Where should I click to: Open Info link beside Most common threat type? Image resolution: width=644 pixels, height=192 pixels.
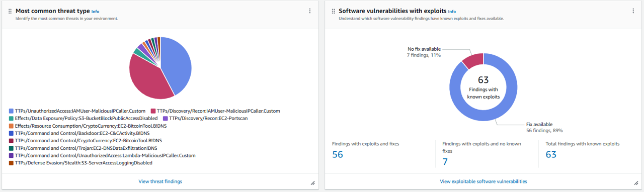point(96,11)
